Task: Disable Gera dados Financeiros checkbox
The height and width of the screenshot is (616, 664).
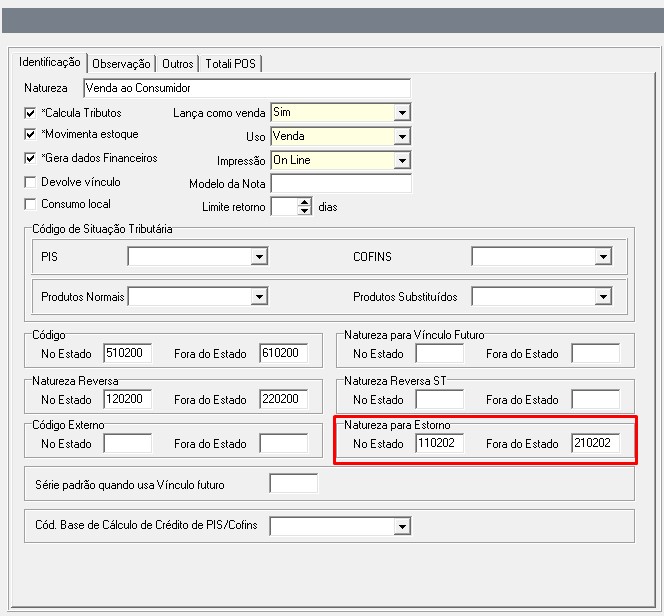Action: [30, 158]
